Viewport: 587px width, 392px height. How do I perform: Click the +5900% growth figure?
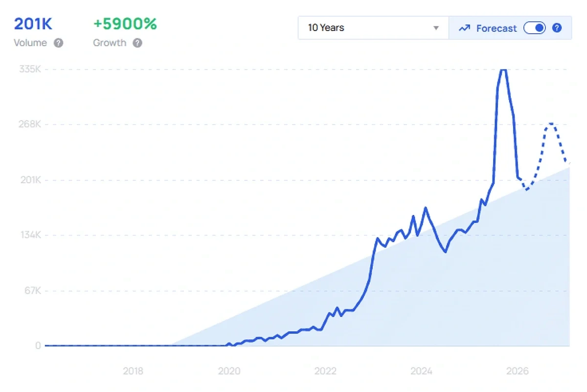pos(125,24)
